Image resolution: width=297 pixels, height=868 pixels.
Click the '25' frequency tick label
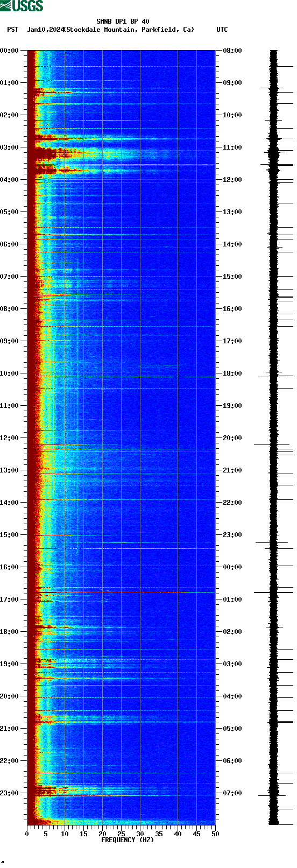click(121, 834)
